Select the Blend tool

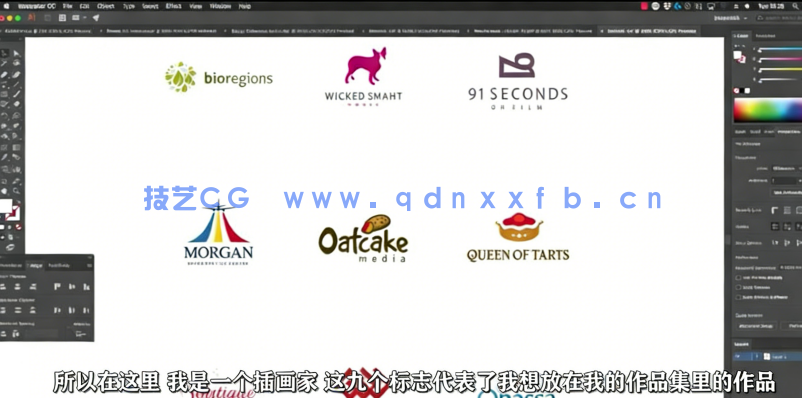[x=16, y=157]
